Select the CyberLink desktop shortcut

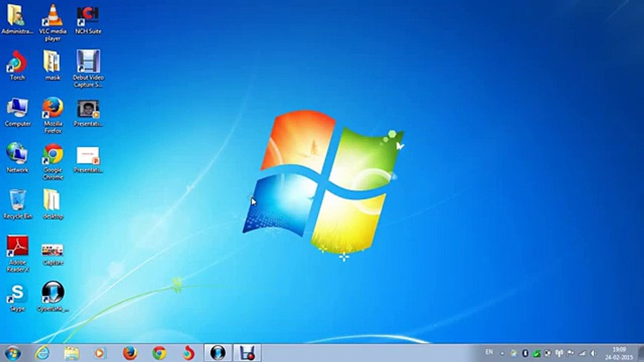coord(52,297)
